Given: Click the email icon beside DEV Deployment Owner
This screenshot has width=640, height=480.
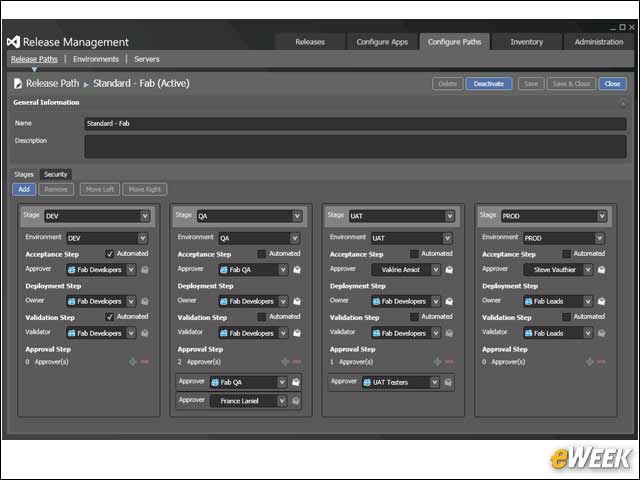Looking at the screenshot, I should click(144, 301).
